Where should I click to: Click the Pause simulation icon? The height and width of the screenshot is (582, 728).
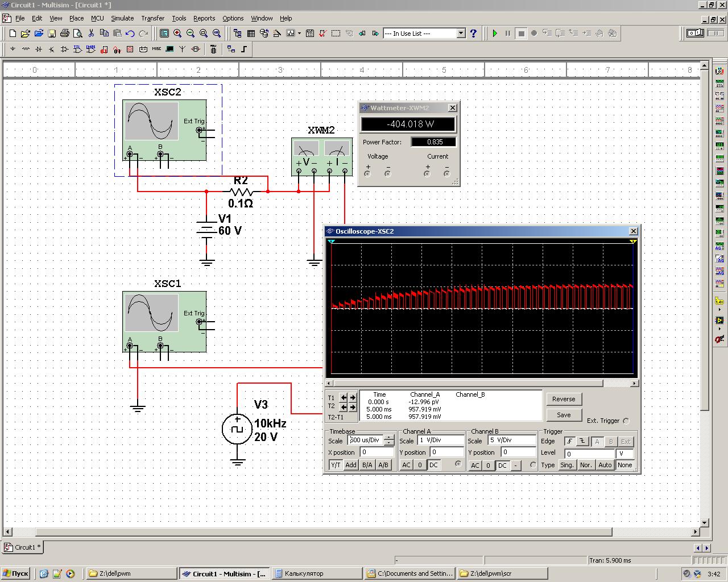(508, 34)
